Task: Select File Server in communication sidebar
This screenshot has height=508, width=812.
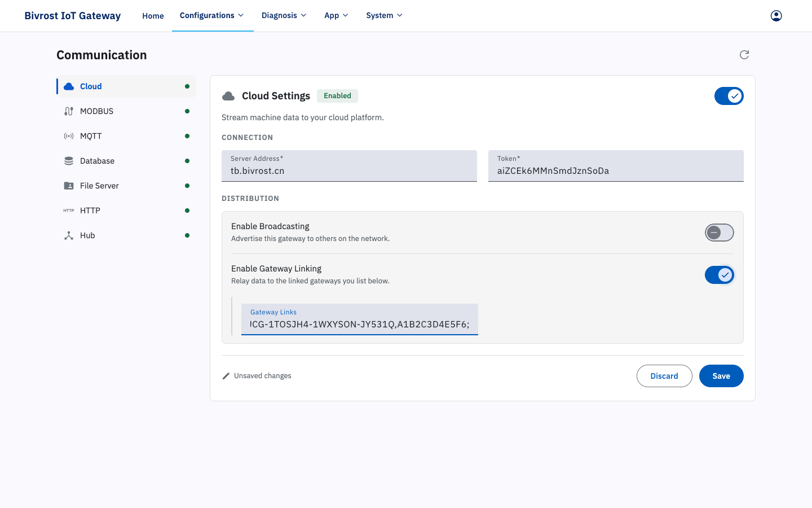Action: pos(126,186)
